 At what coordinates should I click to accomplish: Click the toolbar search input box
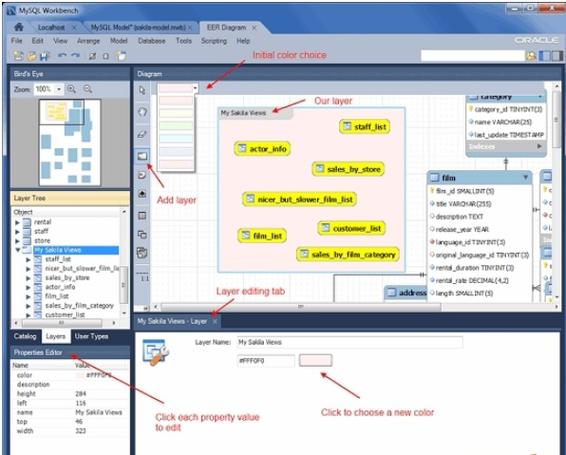473,56
